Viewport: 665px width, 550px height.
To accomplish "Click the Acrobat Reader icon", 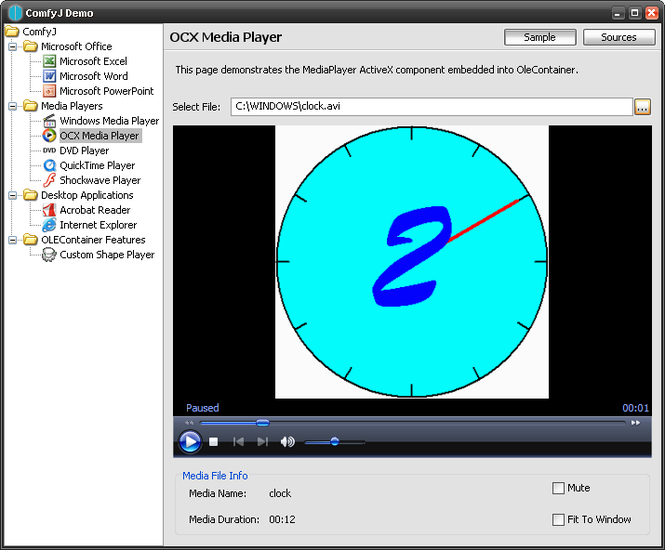I will [x=50, y=210].
